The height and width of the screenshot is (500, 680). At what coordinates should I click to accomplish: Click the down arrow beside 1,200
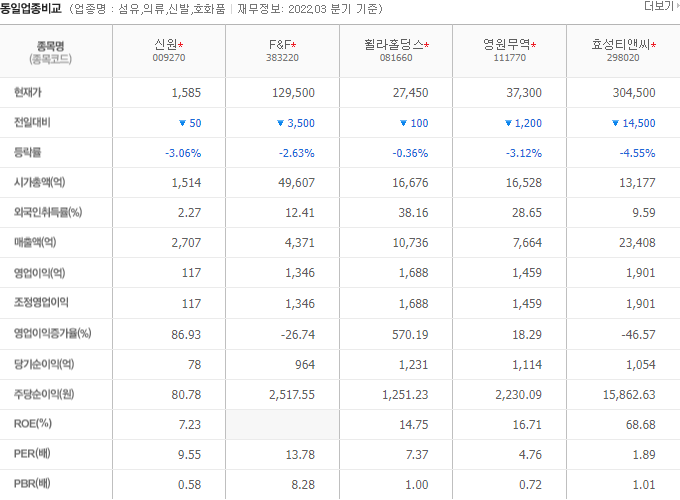pyautogui.click(x=508, y=123)
